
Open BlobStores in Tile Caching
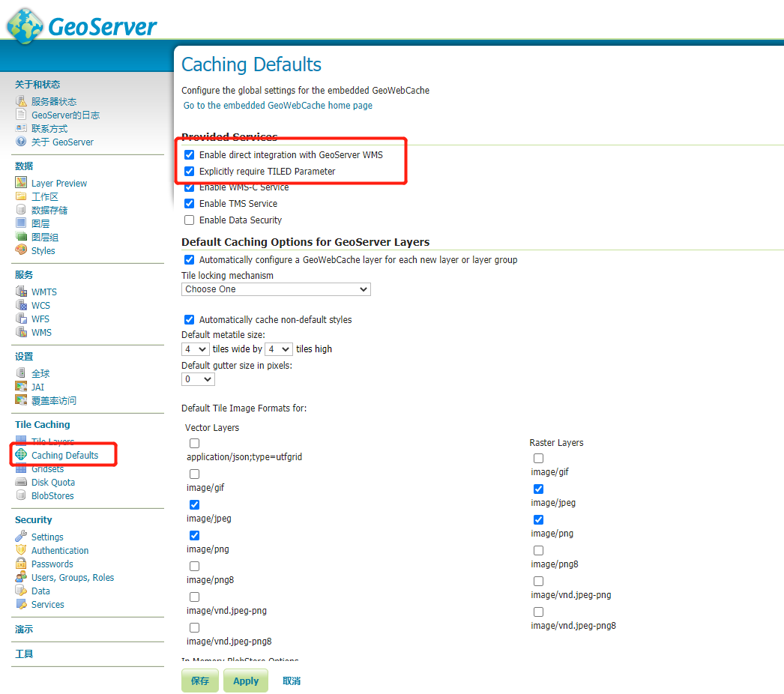tap(52, 495)
